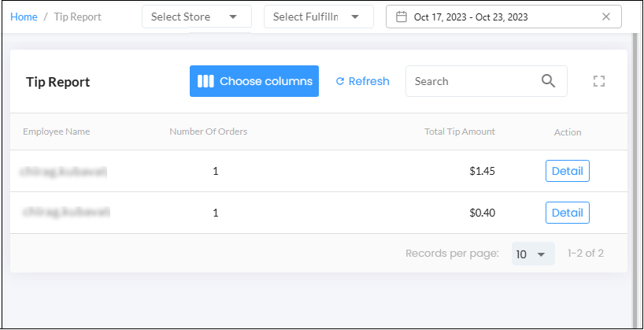
Task: Click the Choose columns button
Action: click(x=254, y=81)
